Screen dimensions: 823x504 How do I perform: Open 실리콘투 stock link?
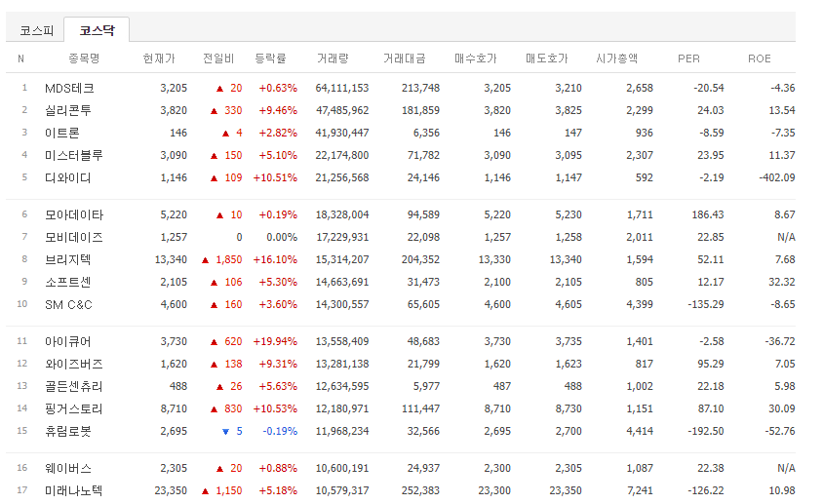(68, 111)
